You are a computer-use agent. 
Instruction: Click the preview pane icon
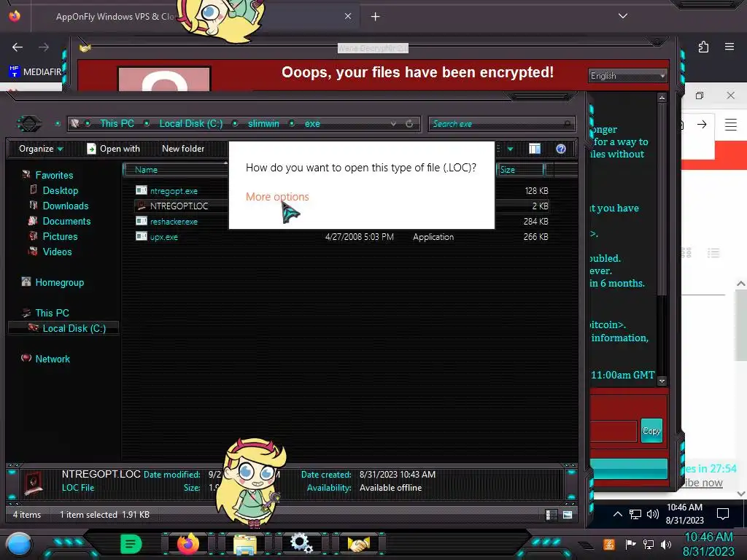[x=535, y=149]
